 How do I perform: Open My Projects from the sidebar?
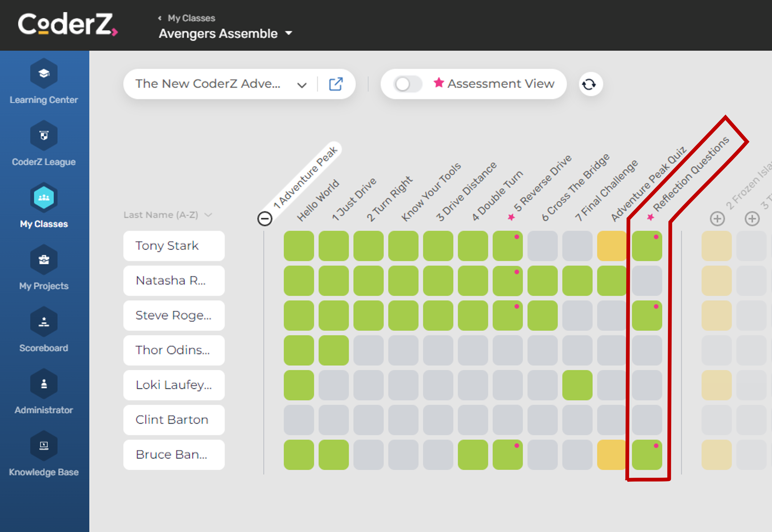point(44,259)
